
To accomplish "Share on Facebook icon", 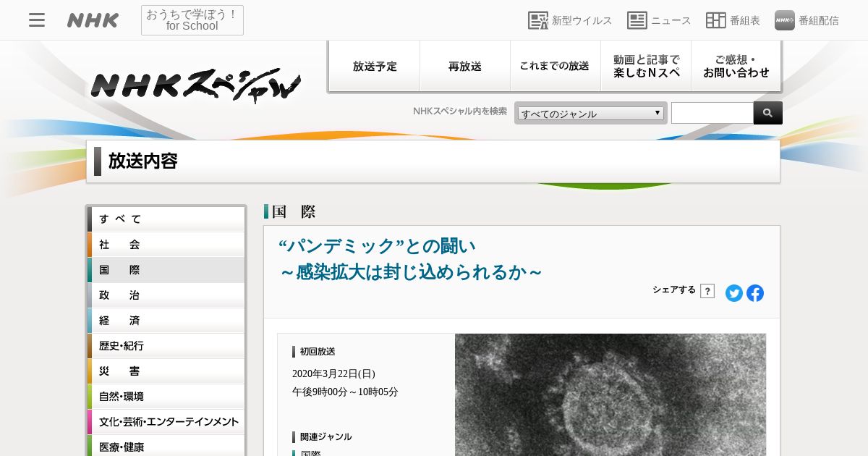I will [x=755, y=293].
